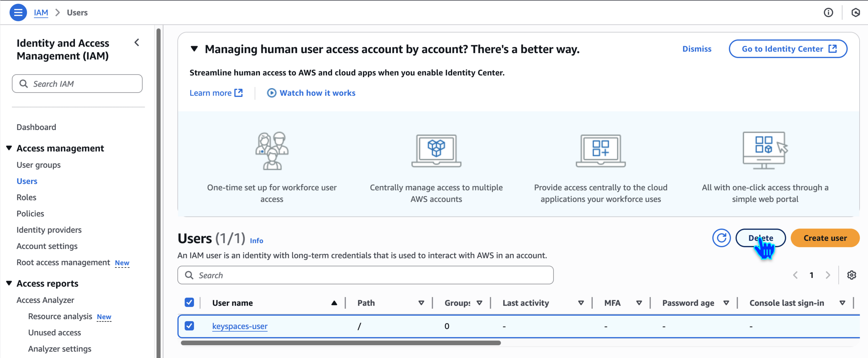Screen dimensions: 868x358
Task: Open table preferences gear icon
Action: [852, 275]
